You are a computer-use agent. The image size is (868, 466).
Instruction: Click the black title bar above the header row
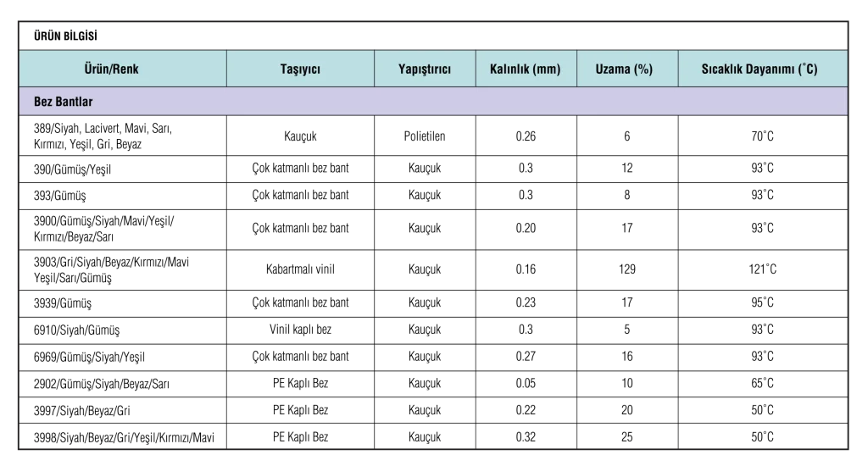click(431, 37)
